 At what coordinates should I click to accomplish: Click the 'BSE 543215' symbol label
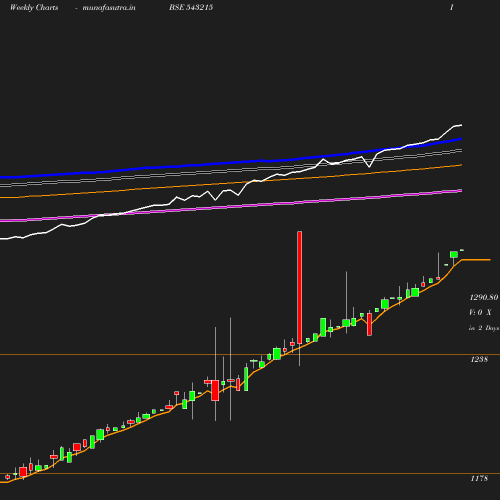point(191,7)
